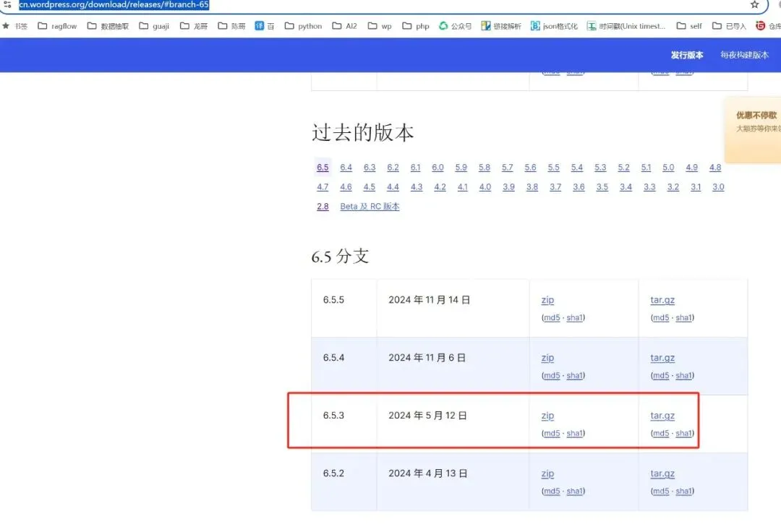Open the md5 for 6.5.3 zip
Viewport: 781px width, 532px height.
(x=552, y=434)
